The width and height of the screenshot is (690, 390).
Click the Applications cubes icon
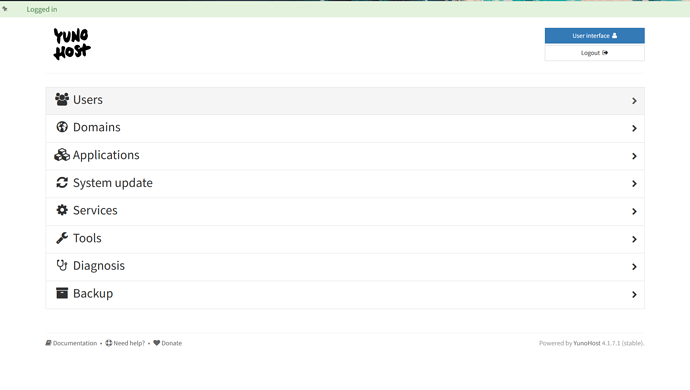[x=62, y=155]
